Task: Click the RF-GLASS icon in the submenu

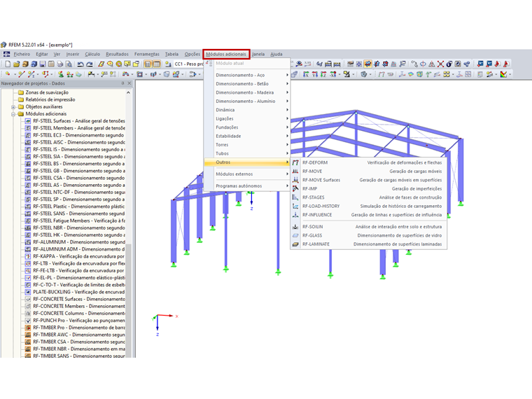Action: click(x=295, y=235)
